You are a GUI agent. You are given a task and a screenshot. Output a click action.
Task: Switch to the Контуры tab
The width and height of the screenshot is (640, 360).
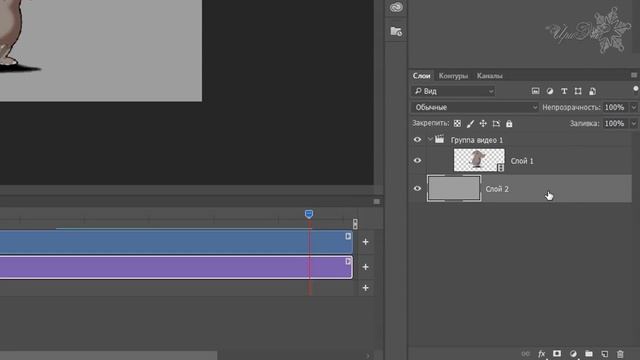pyautogui.click(x=453, y=76)
